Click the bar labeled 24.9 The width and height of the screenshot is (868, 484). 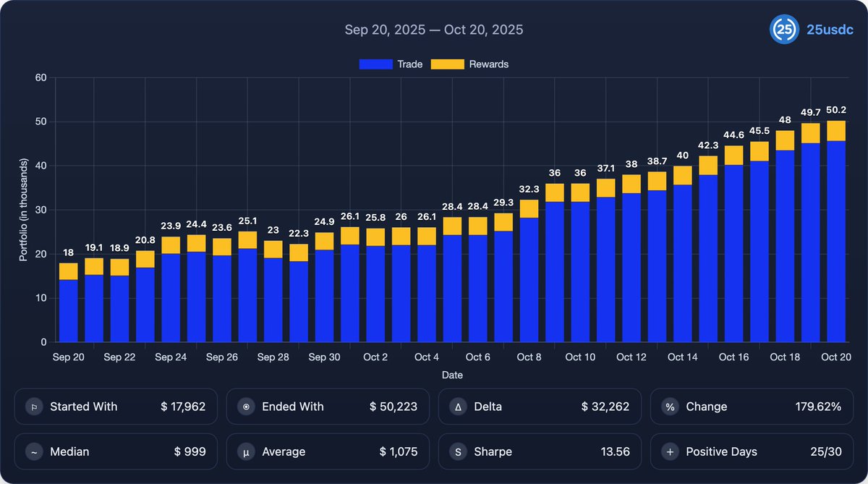pos(324,287)
